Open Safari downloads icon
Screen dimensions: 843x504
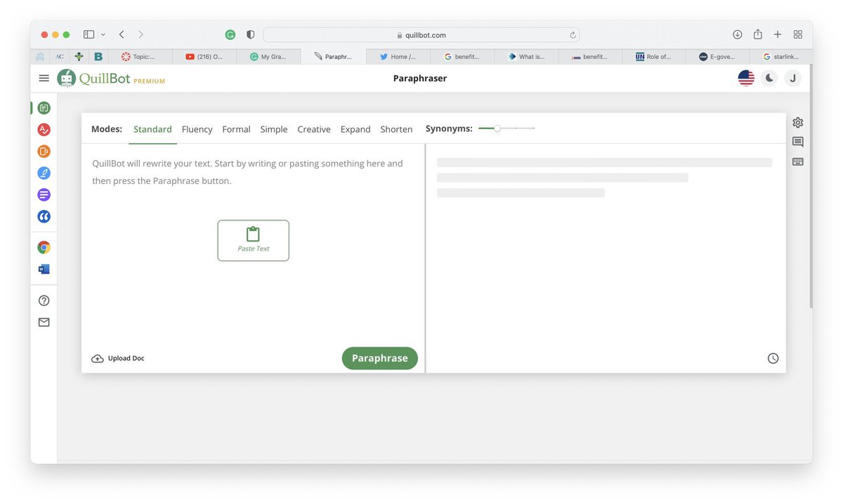(738, 34)
